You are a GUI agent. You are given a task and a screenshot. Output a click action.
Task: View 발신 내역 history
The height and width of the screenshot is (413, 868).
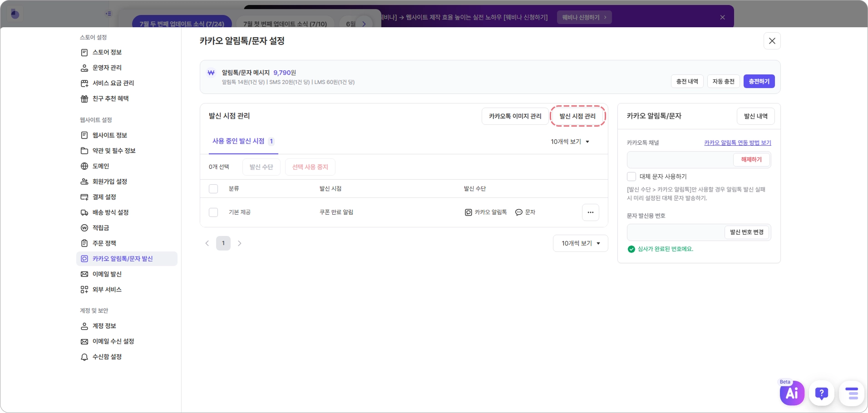coord(756,116)
